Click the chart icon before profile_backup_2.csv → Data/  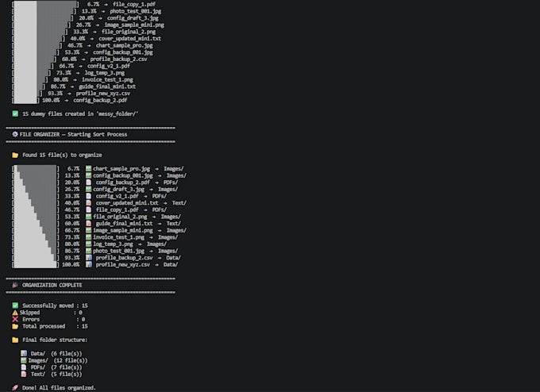point(88,258)
